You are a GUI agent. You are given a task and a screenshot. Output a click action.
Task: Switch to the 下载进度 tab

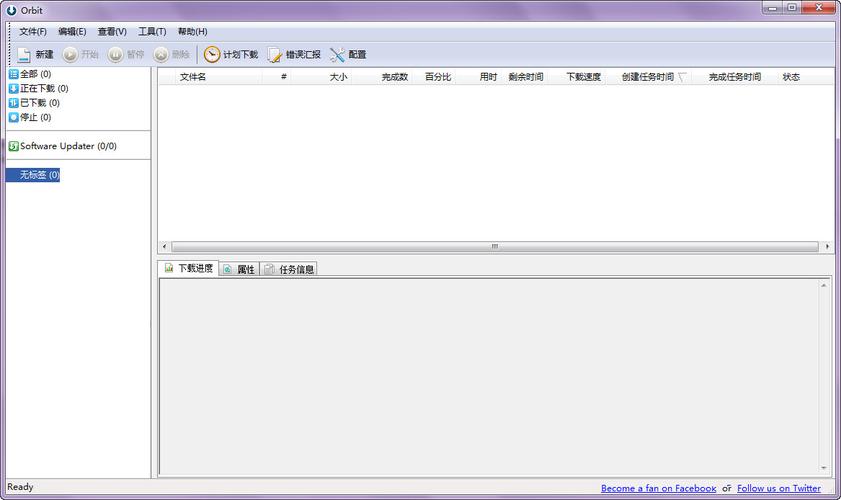pos(188,268)
